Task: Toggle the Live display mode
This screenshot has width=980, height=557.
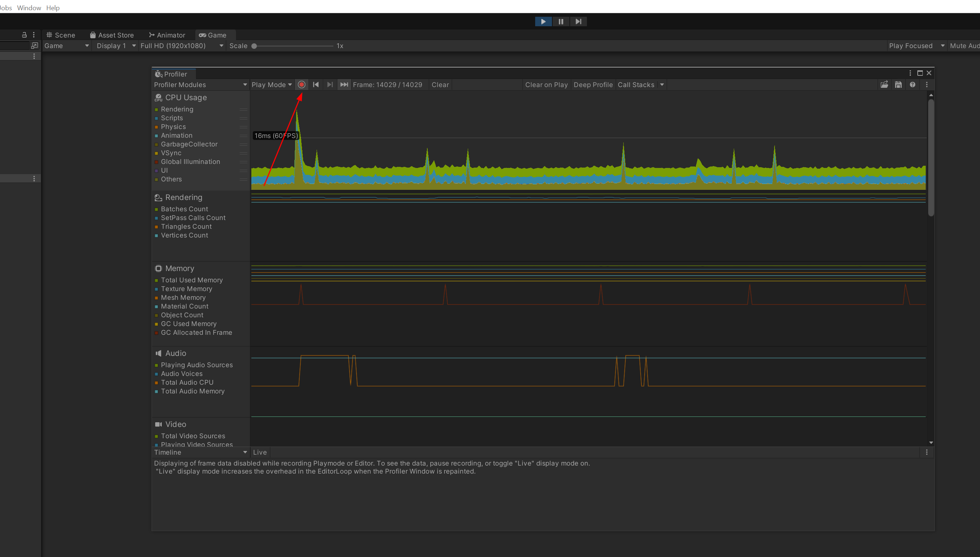Action: pyautogui.click(x=260, y=452)
